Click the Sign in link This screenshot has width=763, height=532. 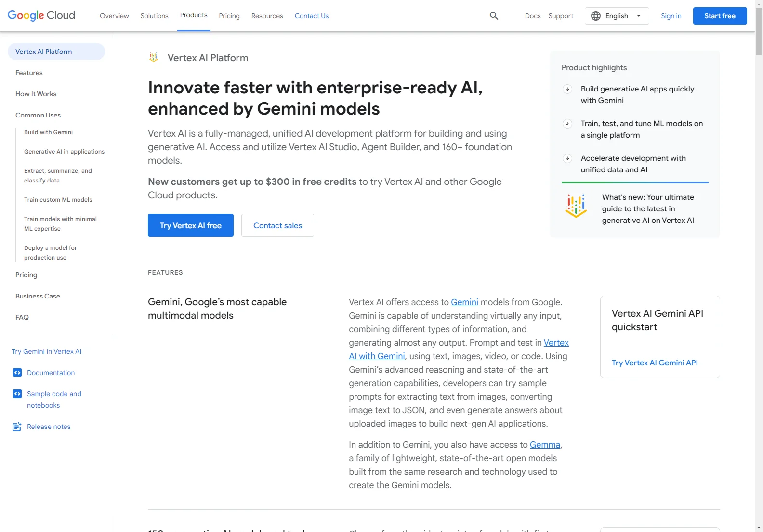671,16
